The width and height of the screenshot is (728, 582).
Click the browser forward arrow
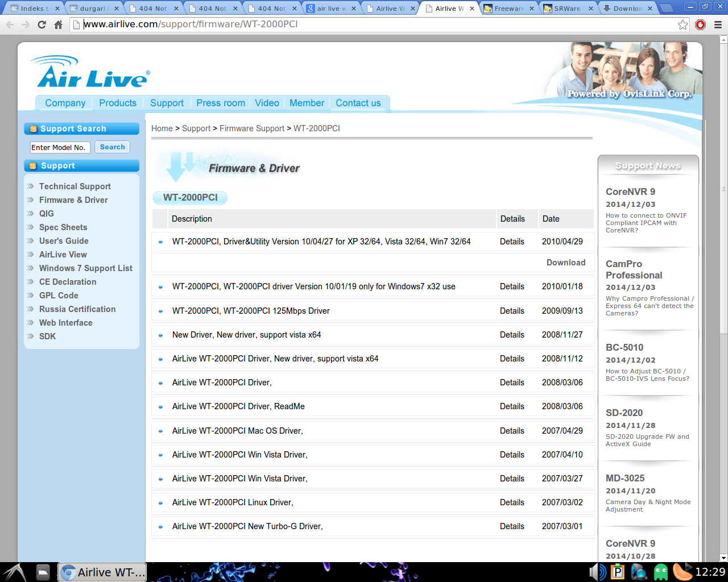pos(26,24)
